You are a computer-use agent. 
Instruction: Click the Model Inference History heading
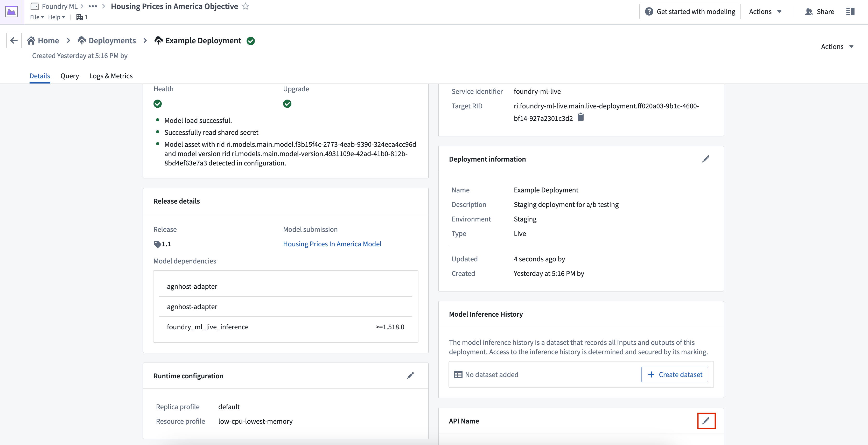486,314
